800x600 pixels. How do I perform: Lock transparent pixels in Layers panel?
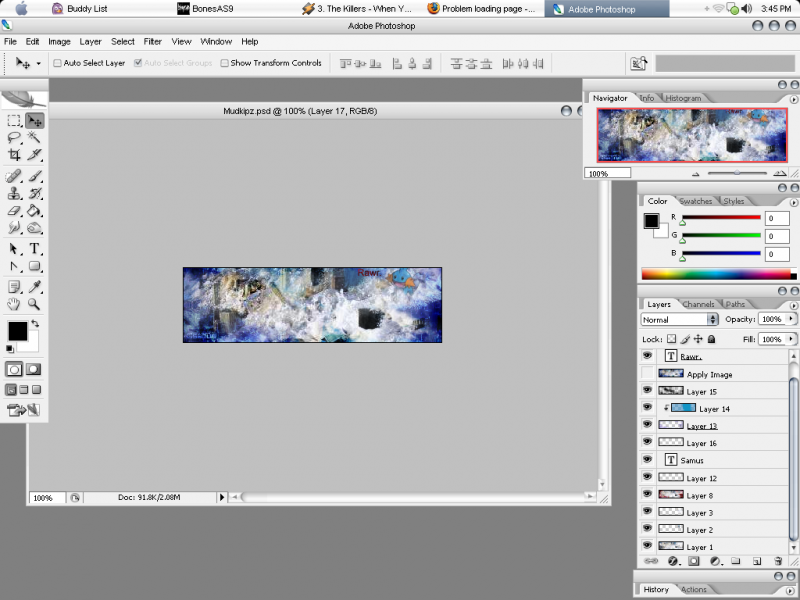tap(671, 339)
